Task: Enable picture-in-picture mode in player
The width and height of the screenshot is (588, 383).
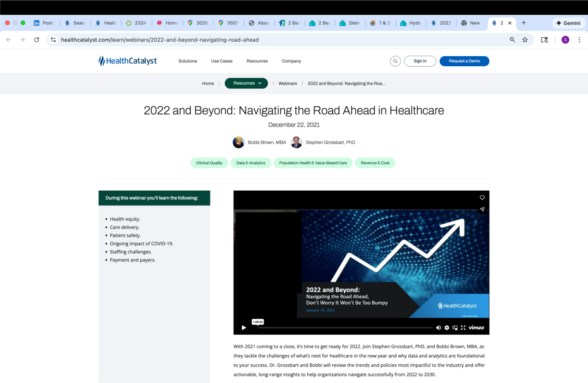Action: coord(455,328)
